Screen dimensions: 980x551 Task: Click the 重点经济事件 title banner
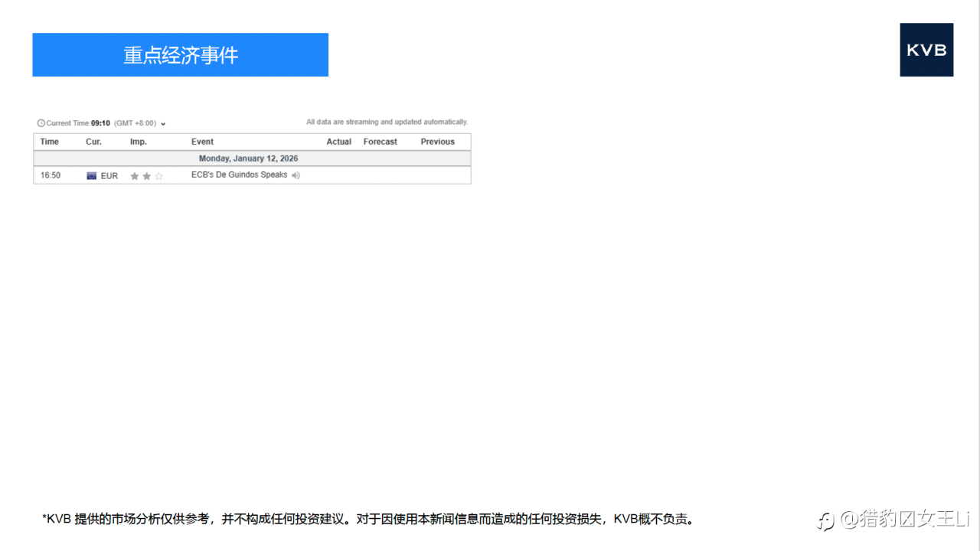click(181, 55)
